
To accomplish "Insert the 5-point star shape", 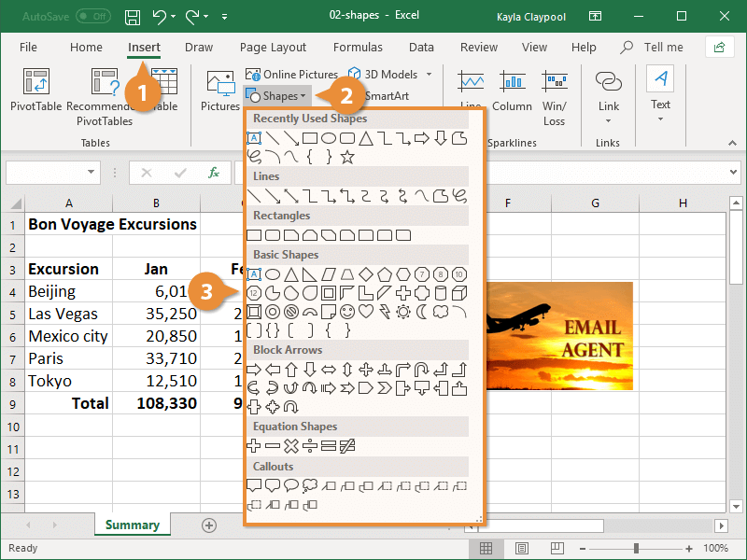I will pos(347,157).
